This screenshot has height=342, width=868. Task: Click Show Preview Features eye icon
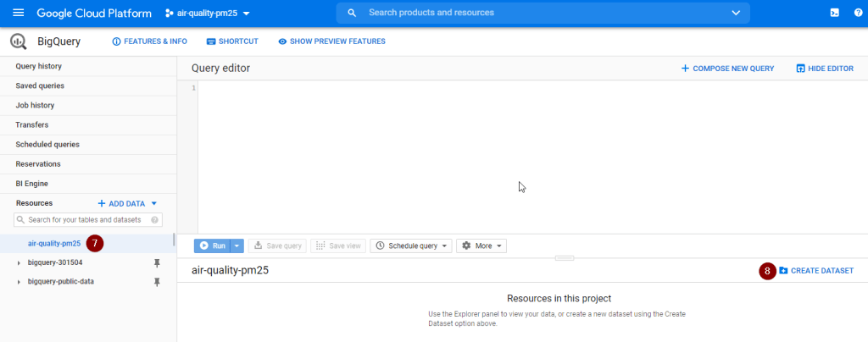282,41
